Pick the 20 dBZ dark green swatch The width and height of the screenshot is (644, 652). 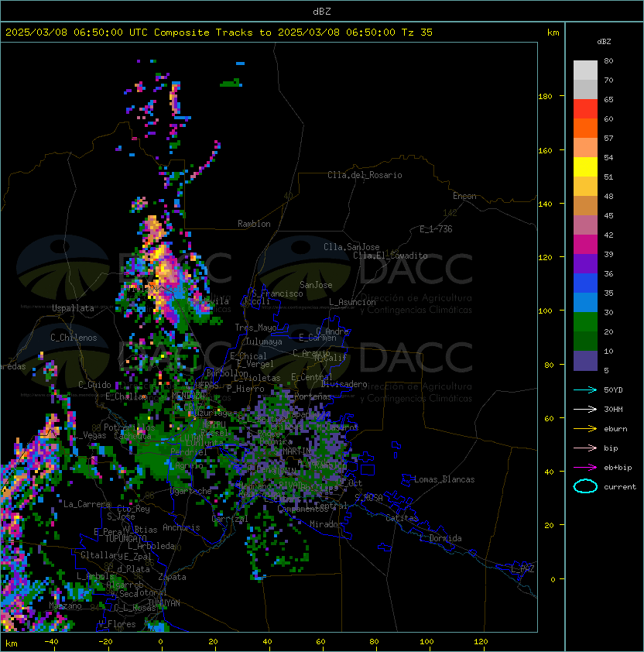click(x=585, y=341)
